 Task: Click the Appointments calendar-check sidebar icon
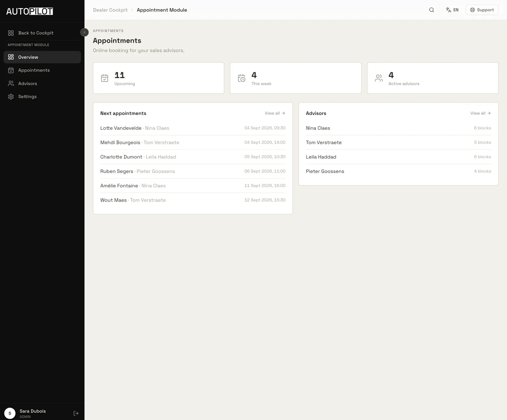point(11,70)
